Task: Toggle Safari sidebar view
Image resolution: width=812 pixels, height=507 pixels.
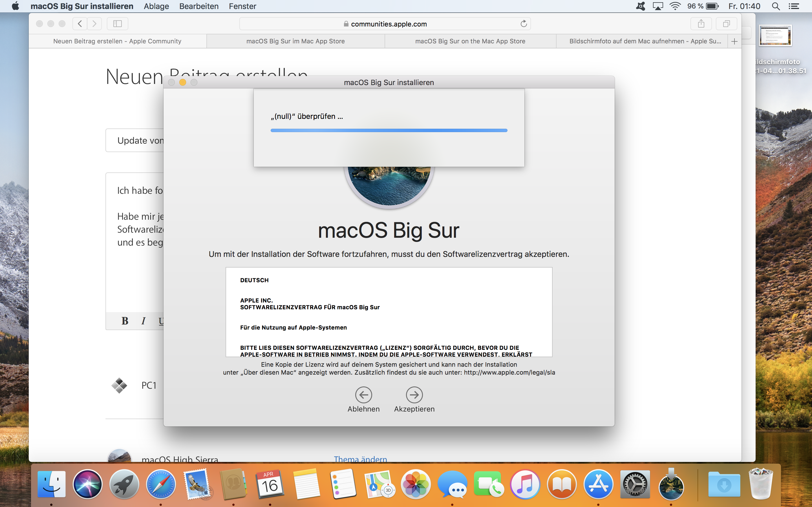Action: (x=118, y=24)
